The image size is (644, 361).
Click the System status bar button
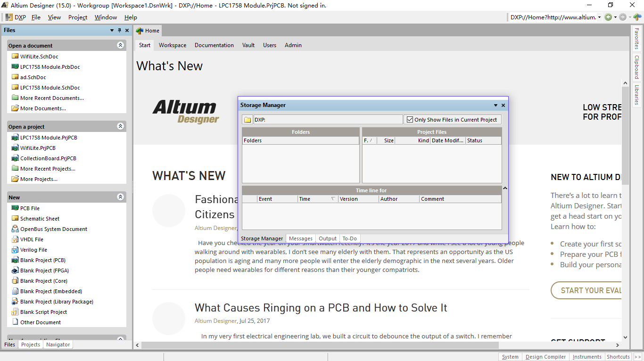coord(510,357)
